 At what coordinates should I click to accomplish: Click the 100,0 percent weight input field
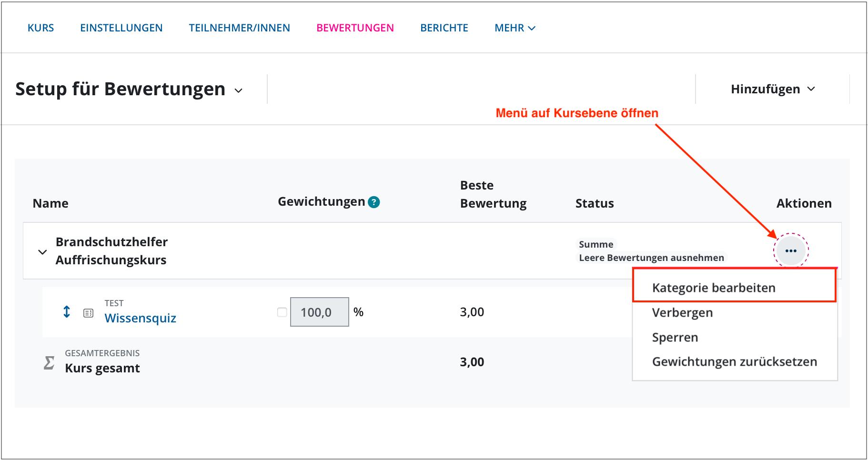tap(319, 311)
